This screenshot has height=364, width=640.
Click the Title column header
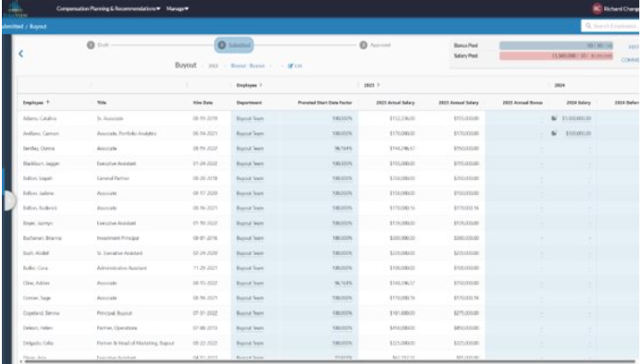[102, 103]
